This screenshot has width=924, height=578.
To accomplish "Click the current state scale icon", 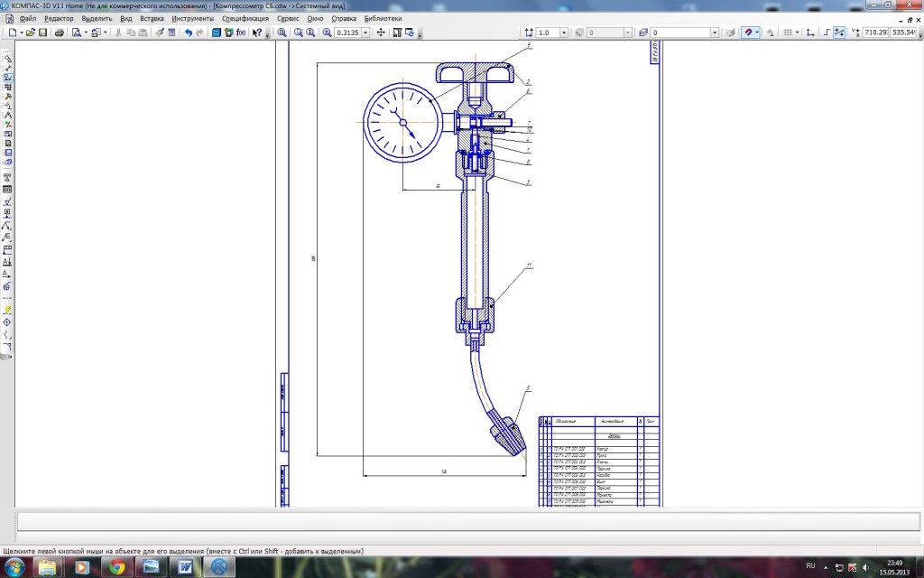I will 529,33.
